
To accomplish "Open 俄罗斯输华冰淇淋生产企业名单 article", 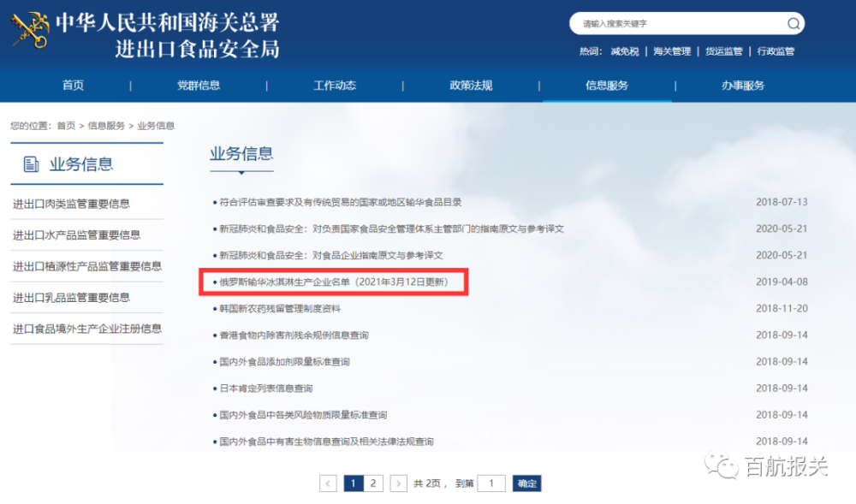I will [334, 282].
